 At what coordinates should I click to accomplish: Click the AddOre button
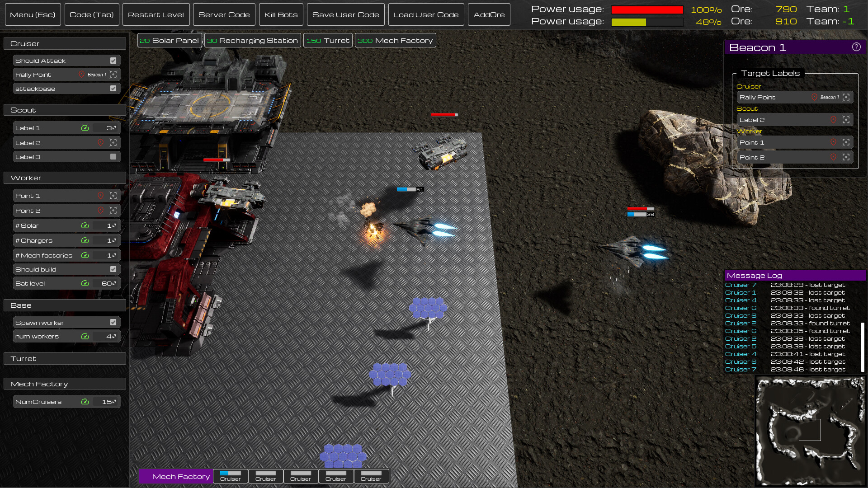489,14
